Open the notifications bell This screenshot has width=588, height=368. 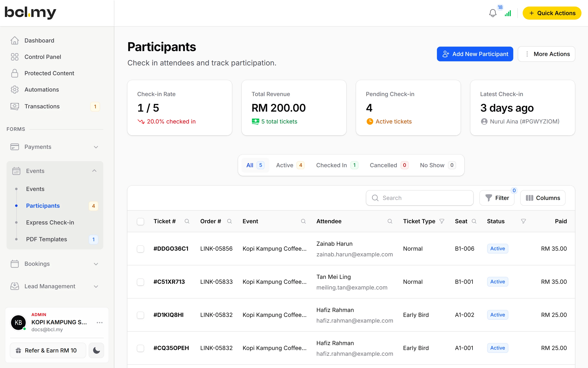pos(492,13)
